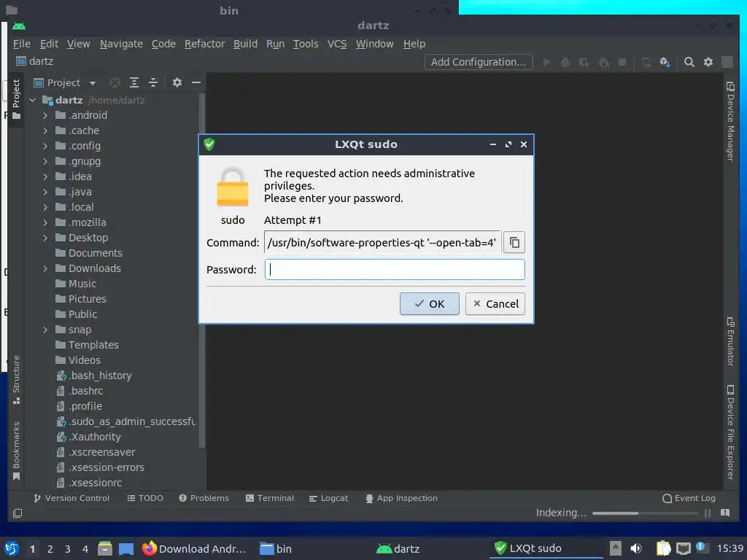The width and height of the screenshot is (747, 560).
Task: Open Project panel options gear
Action: point(177,82)
